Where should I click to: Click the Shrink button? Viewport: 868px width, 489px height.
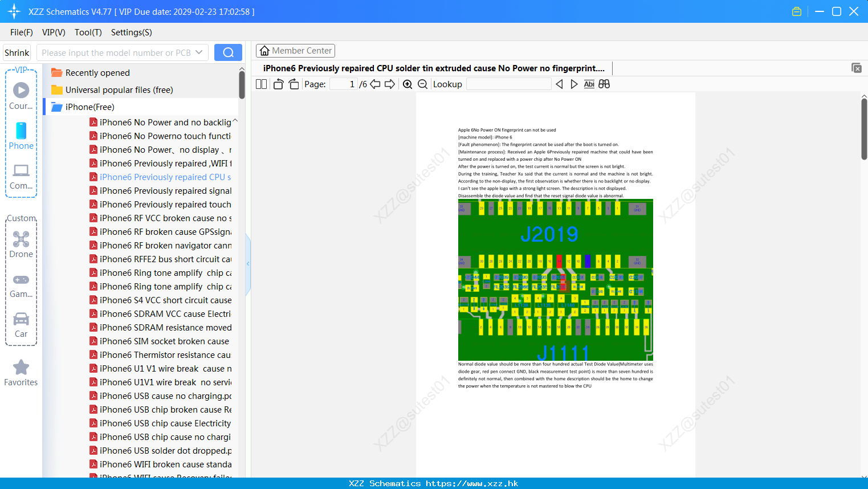point(17,52)
